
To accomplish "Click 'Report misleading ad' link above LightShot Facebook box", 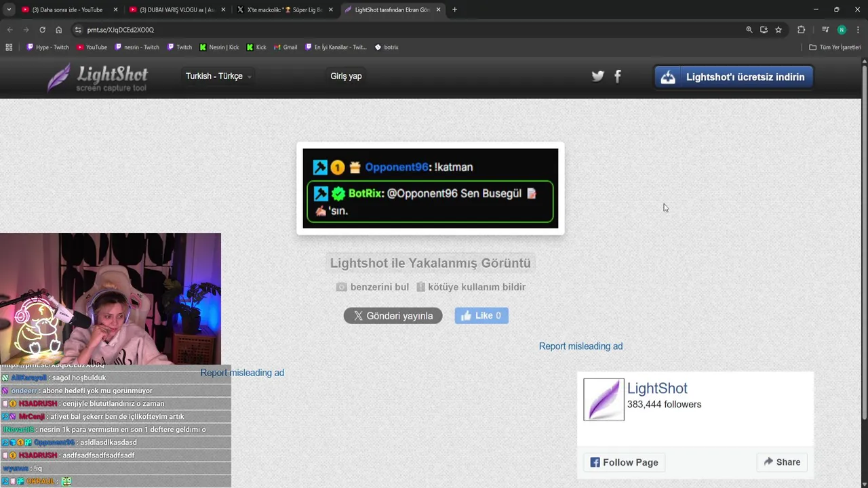I will [x=580, y=346].
